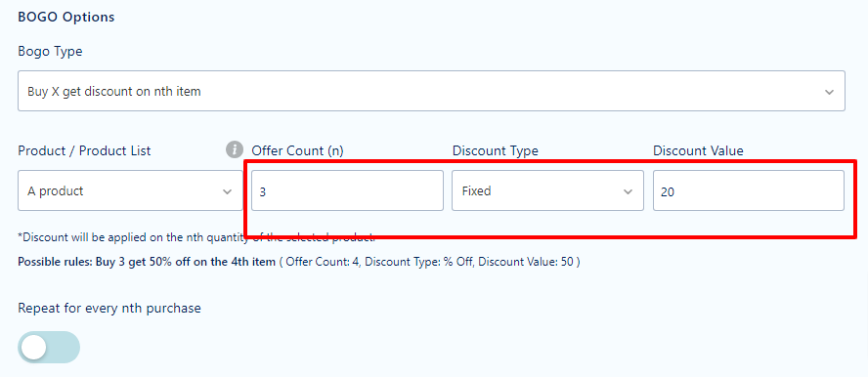
Task: Click the "Repeat for every nth purchase" label
Action: point(109,308)
